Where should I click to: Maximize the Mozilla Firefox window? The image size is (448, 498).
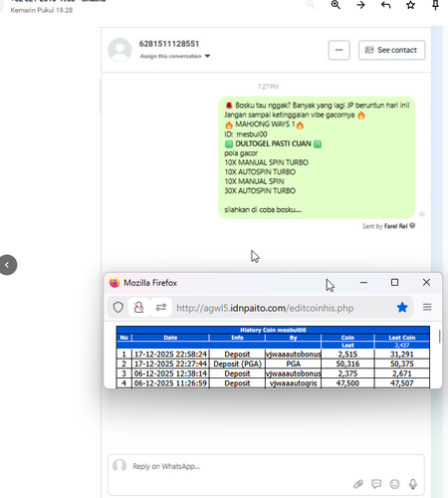point(394,283)
